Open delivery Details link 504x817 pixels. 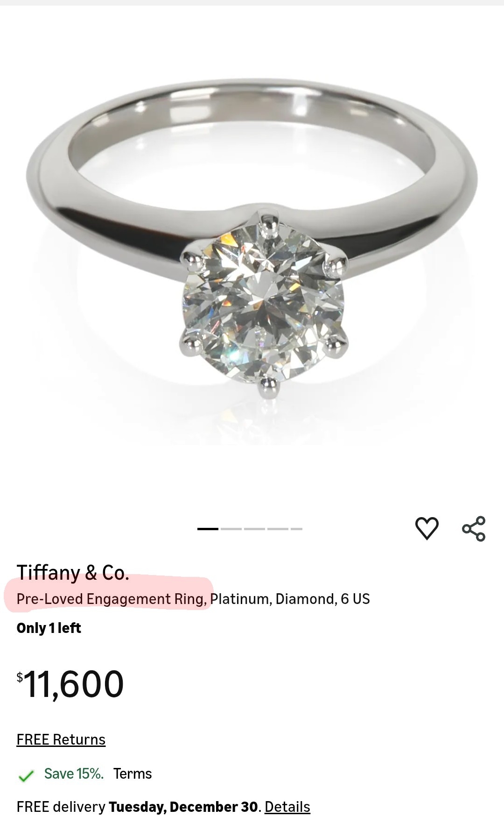click(x=287, y=807)
